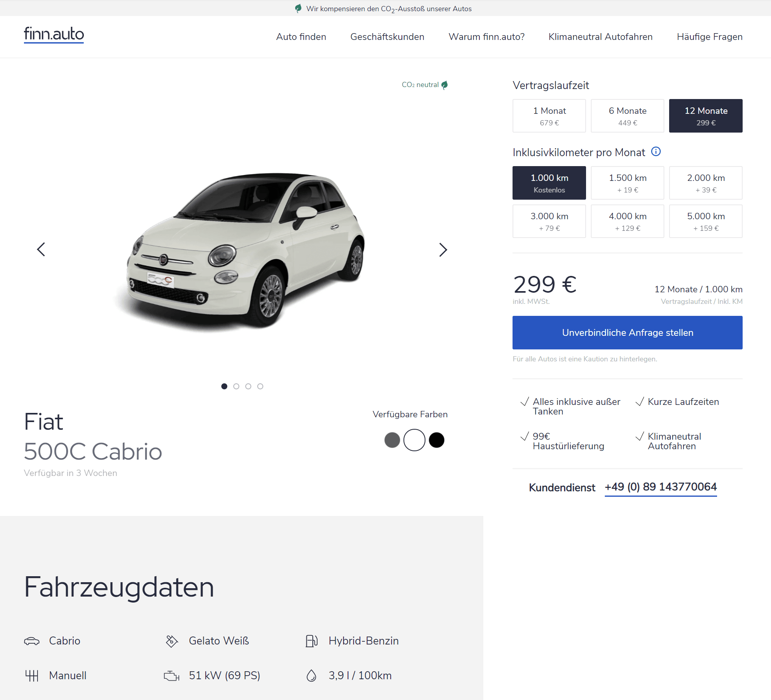
Task: Select the 6 Monate contract option
Action: [628, 116]
